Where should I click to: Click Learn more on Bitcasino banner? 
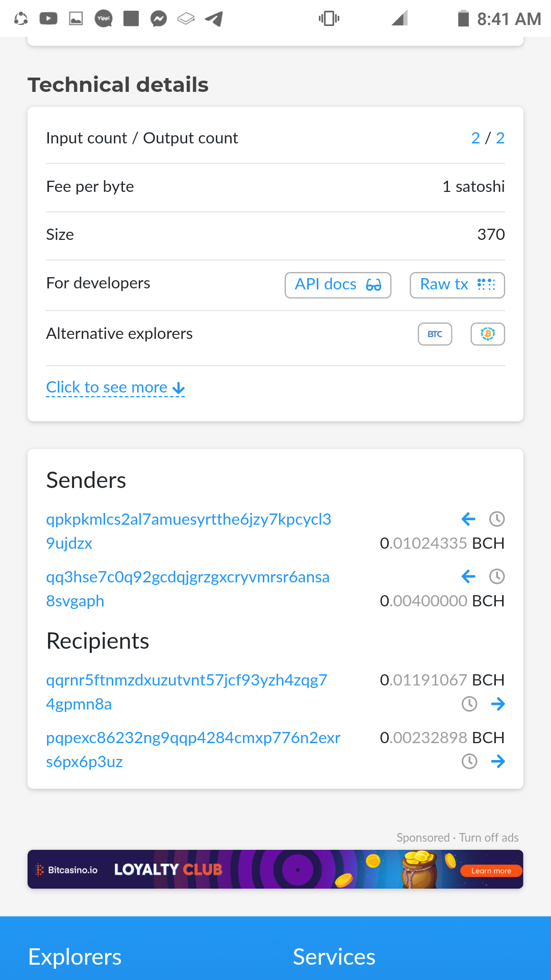[x=491, y=871]
